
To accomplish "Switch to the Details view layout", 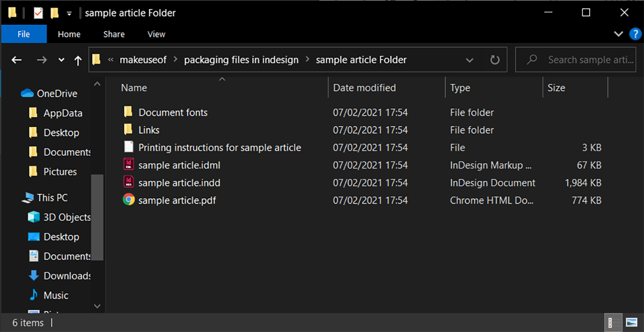I will (x=611, y=322).
